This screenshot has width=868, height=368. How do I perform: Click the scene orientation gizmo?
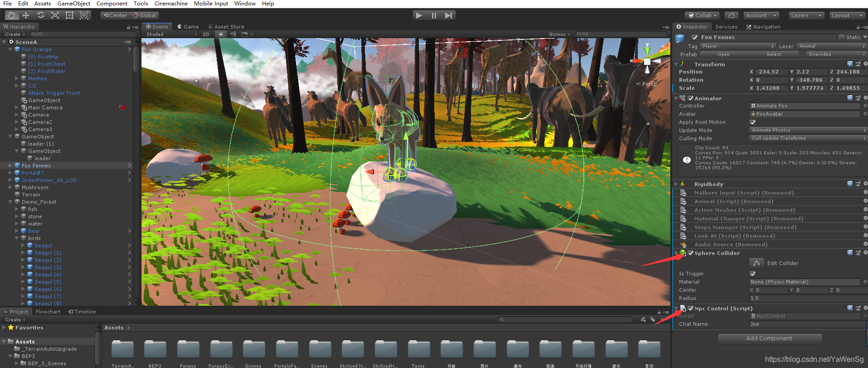point(647,61)
